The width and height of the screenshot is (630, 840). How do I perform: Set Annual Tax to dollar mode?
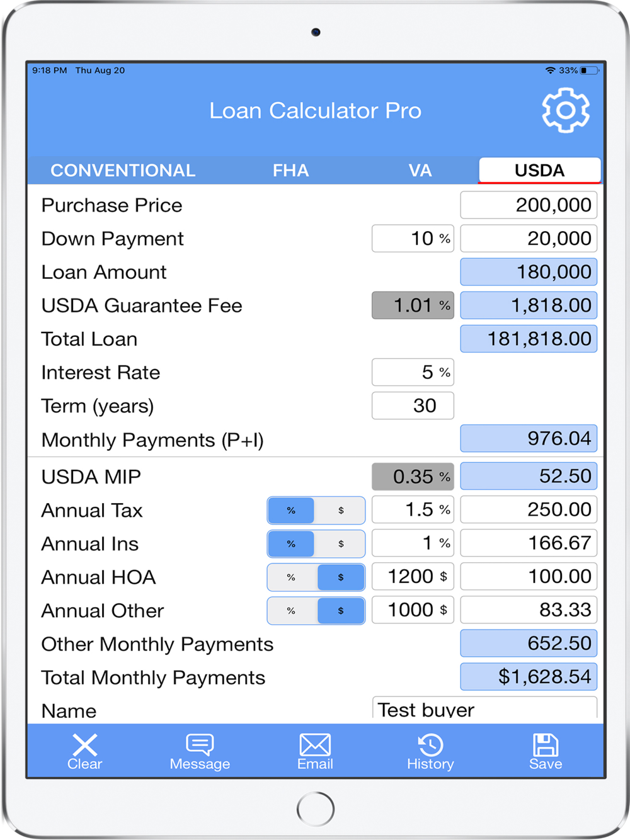click(341, 511)
